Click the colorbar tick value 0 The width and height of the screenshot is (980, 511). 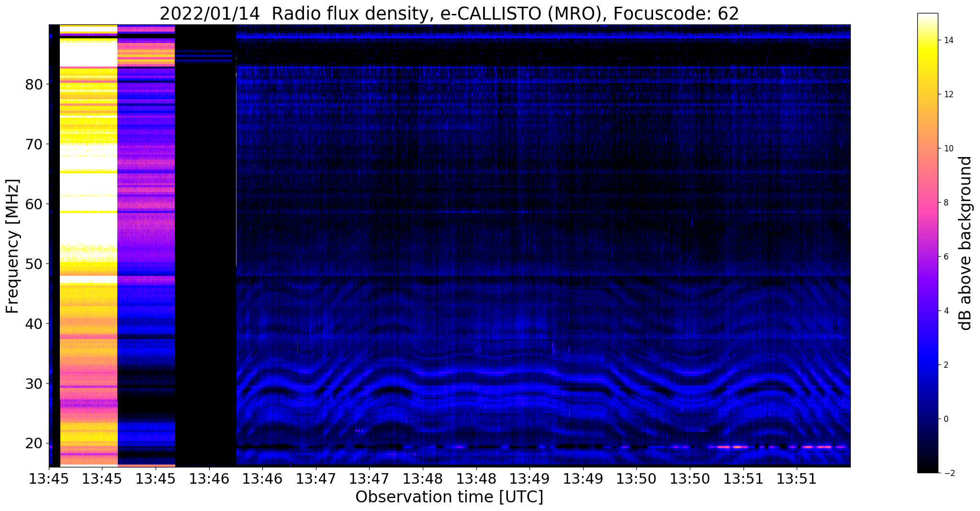946,419
